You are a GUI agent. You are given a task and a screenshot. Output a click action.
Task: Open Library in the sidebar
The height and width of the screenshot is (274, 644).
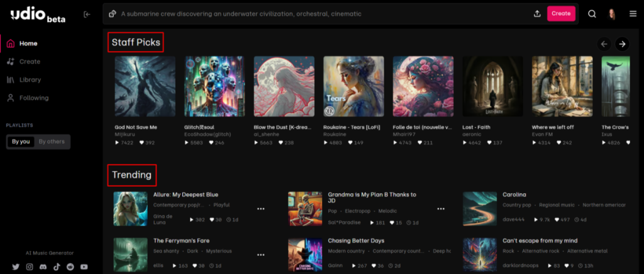[x=30, y=80]
